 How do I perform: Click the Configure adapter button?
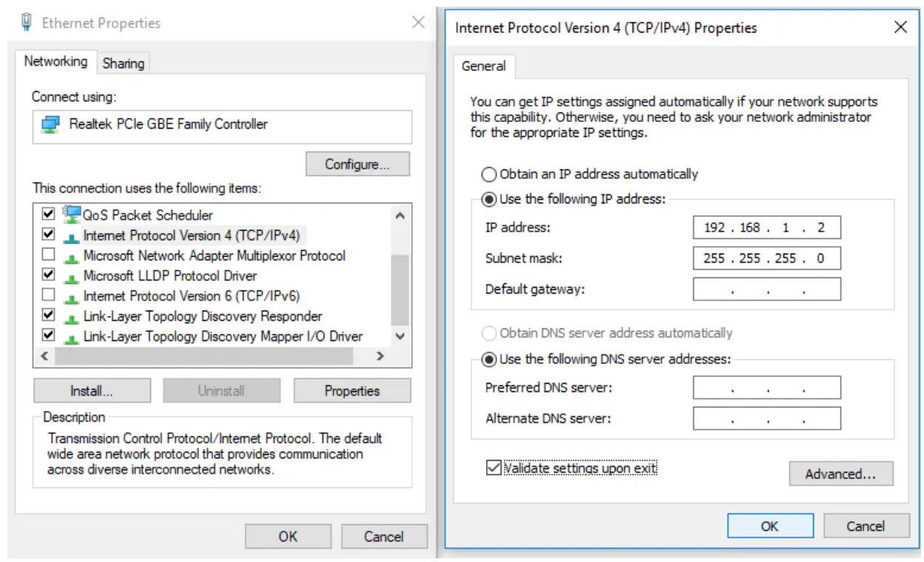coord(357,164)
